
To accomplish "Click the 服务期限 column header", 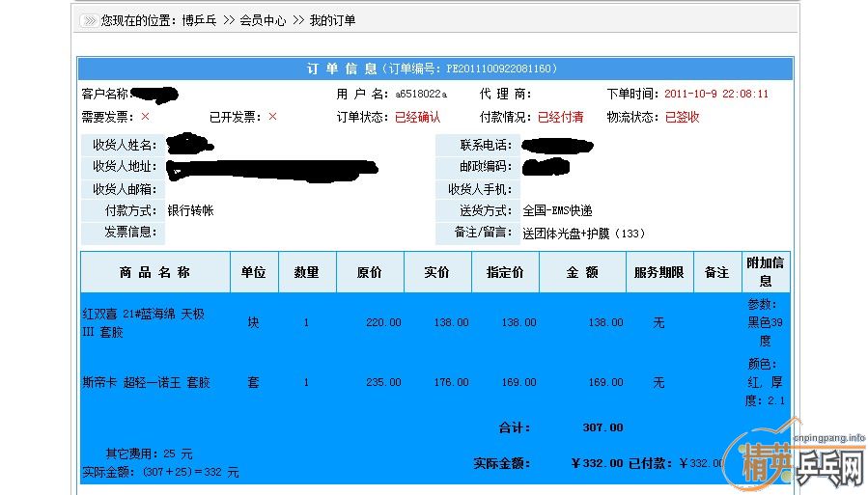I will click(659, 272).
